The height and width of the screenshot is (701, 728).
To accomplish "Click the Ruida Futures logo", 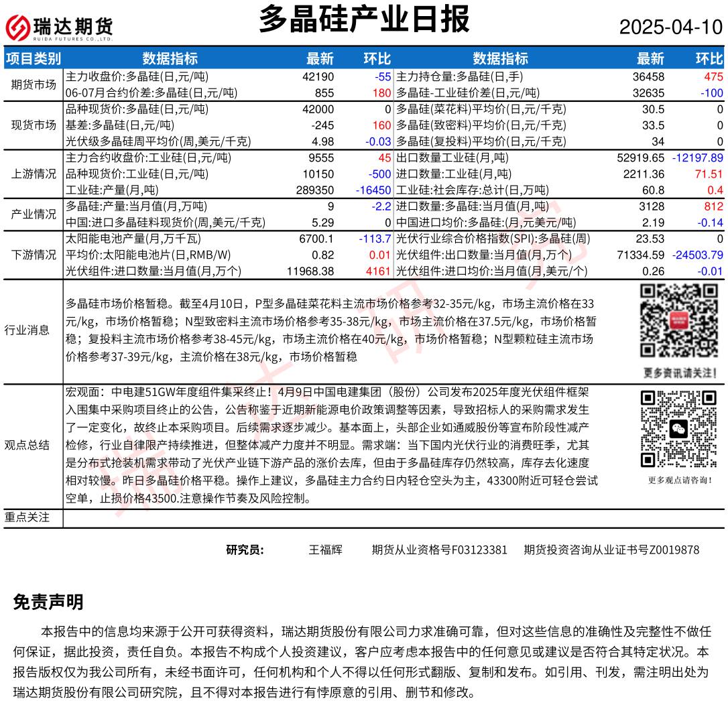I will [x=59, y=27].
